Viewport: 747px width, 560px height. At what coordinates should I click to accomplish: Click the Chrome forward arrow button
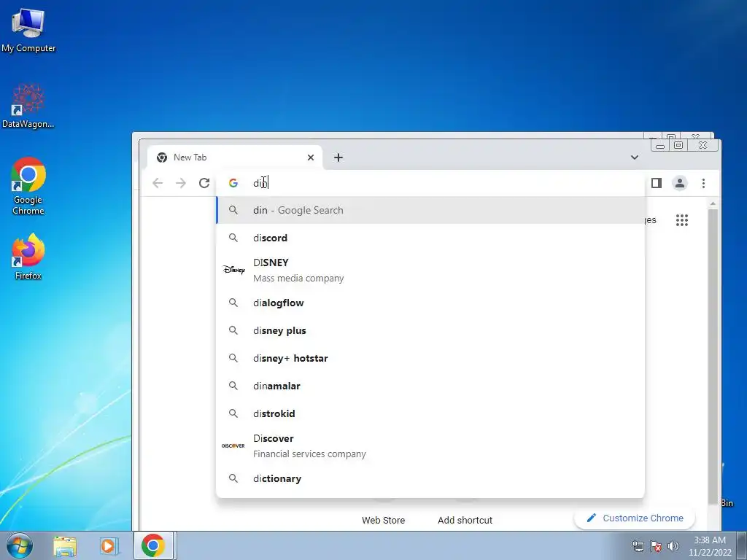[x=181, y=183]
